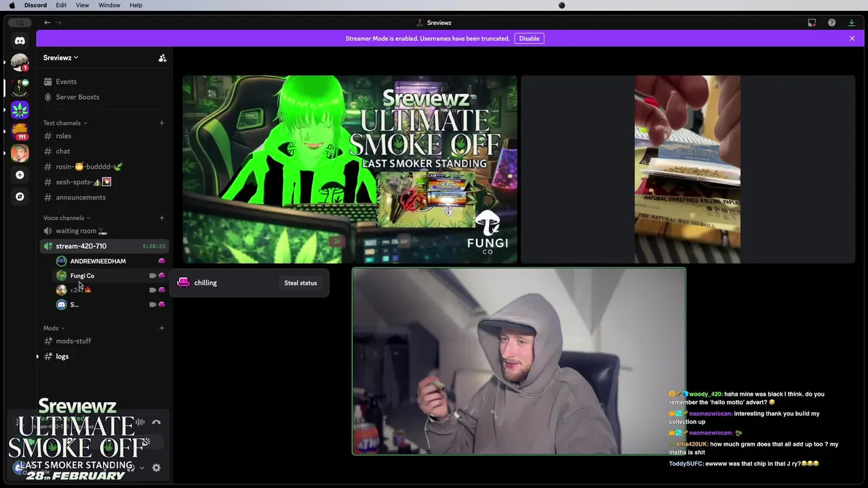Open the server icon with 111 badge
The width and height of the screenshot is (868, 488).
20,131
